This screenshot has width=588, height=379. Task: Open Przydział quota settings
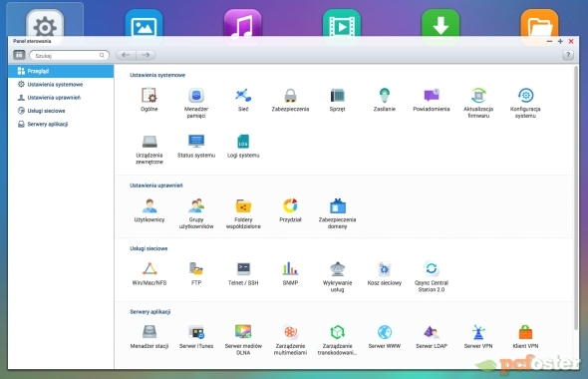click(290, 206)
